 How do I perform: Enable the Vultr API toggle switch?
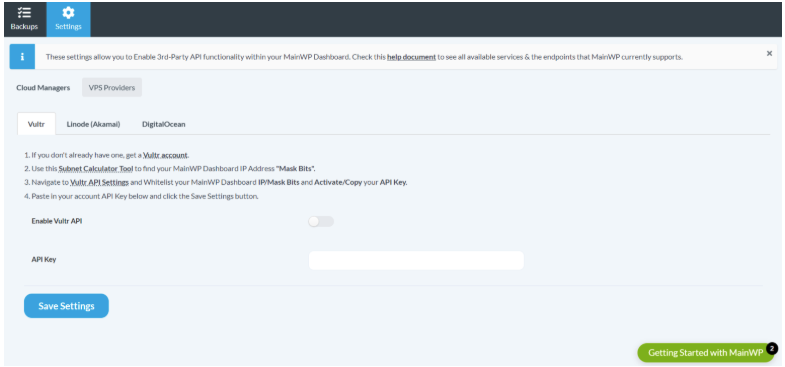[321, 221]
